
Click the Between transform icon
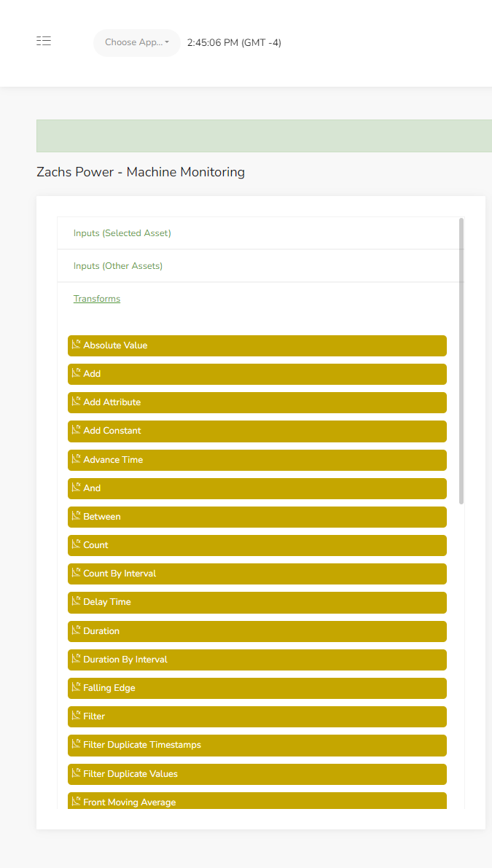click(77, 516)
